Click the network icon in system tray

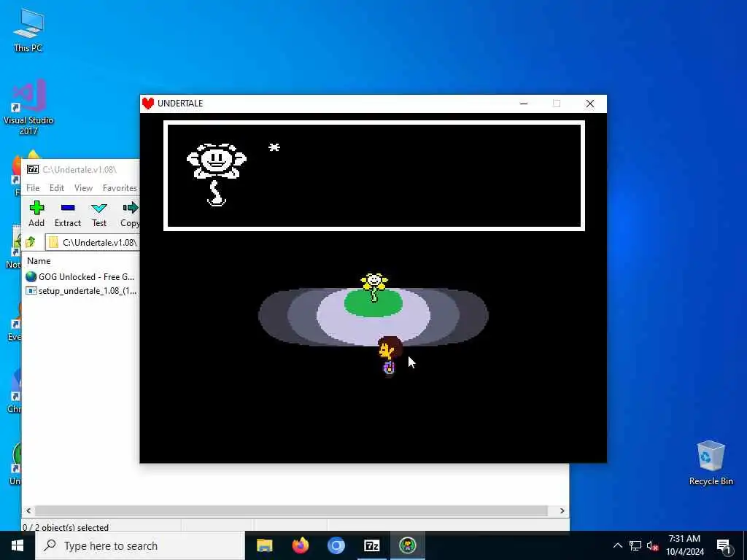click(635, 545)
